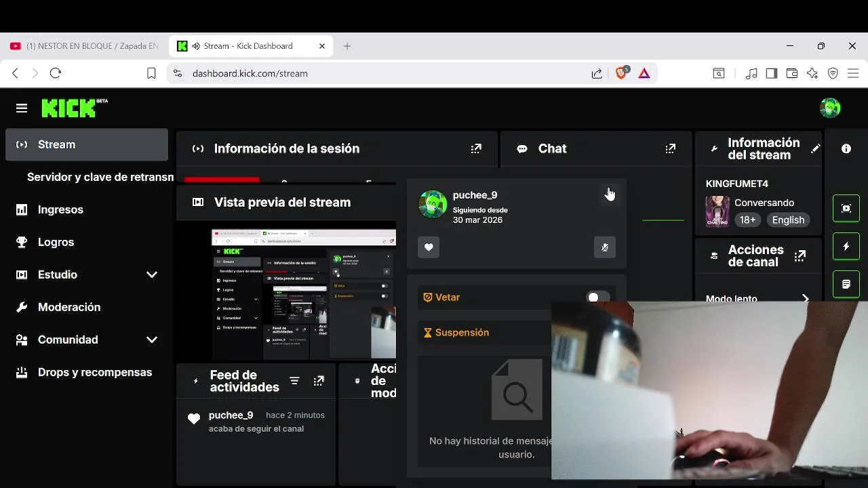Click the Conversando category text
The width and height of the screenshot is (868, 488).
(x=764, y=202)
